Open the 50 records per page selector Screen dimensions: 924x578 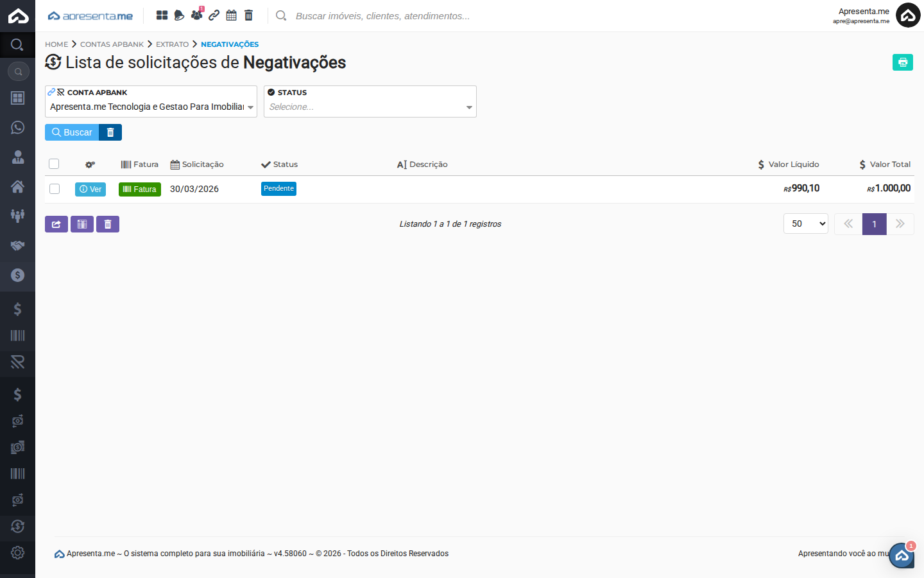805,223
